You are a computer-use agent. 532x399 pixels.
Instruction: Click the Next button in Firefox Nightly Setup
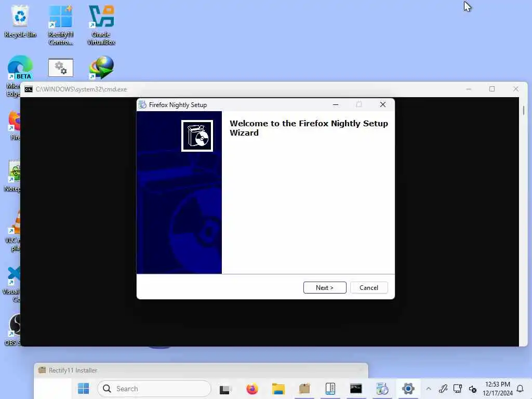325,288
